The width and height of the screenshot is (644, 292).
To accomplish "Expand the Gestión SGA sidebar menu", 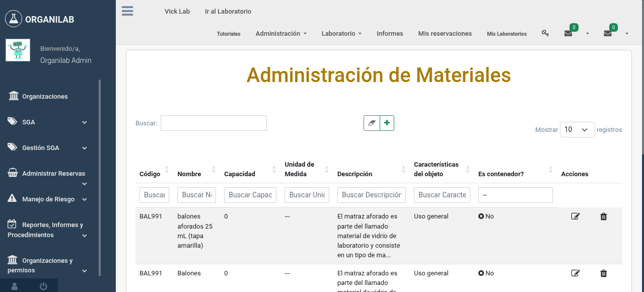I will point(48,148).
